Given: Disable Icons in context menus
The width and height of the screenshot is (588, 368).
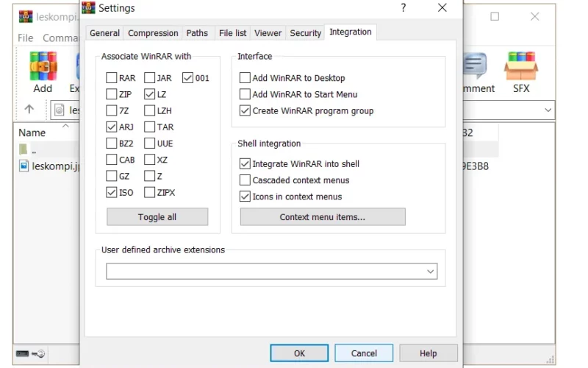Looking at the screenshot, I should point(245,197).
